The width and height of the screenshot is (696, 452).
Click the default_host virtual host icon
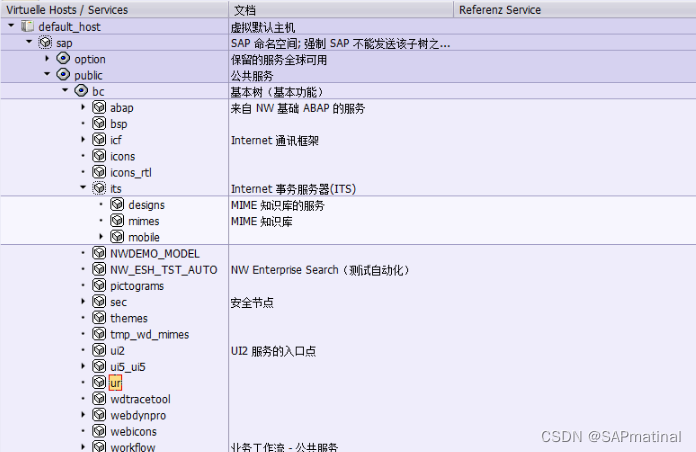pos(28,27)
